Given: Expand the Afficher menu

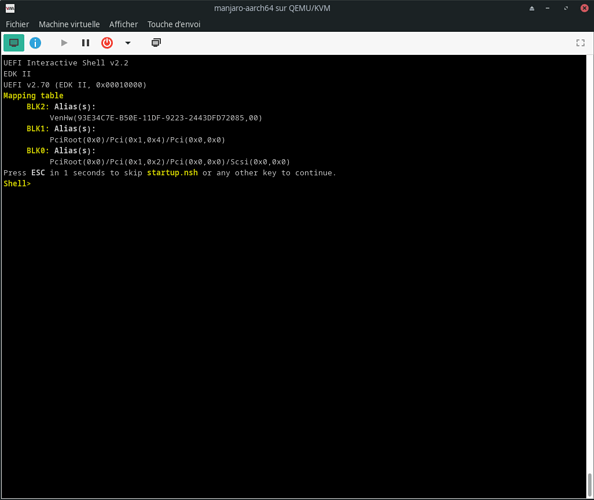Looking at the screenshot, I should 123,24.
